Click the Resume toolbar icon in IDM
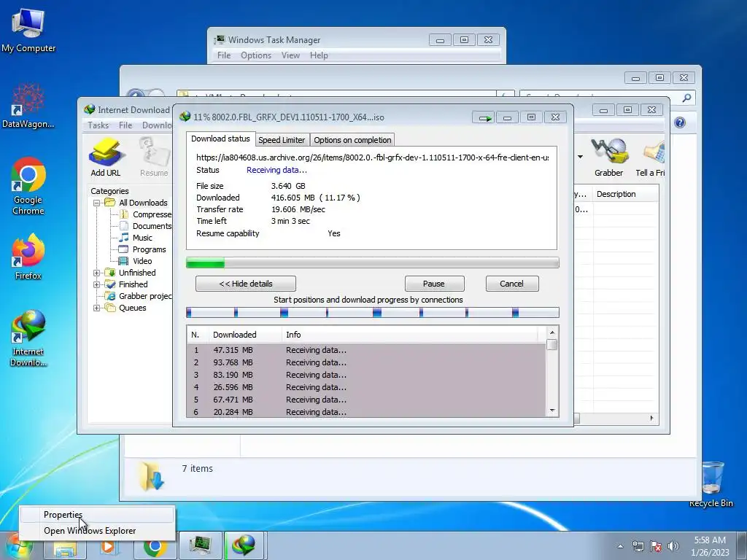This screenshot has width=747, height=560. point(154,157)
